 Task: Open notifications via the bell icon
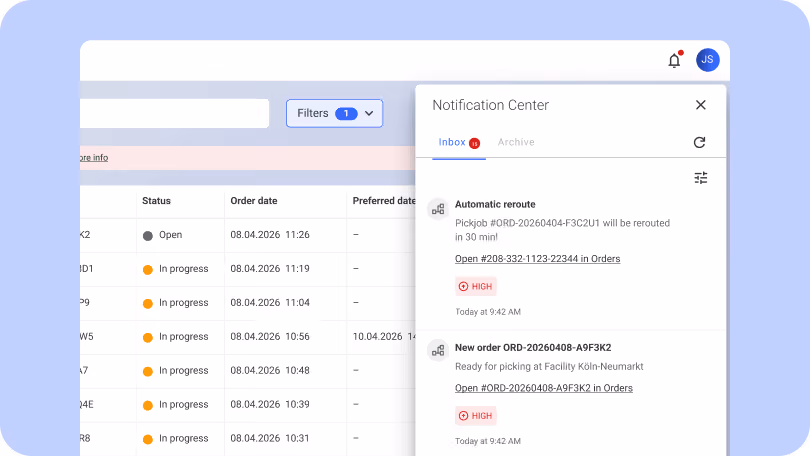tap(674, 60)
